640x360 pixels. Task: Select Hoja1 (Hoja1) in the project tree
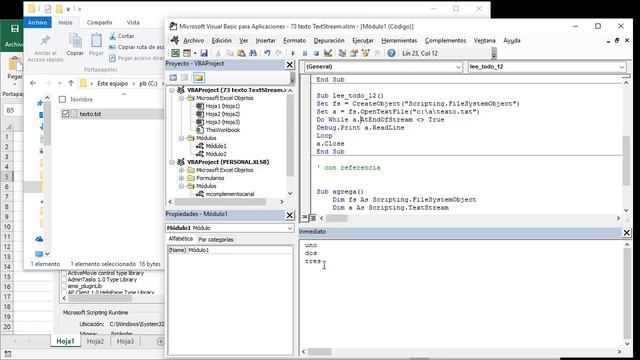click(x=222, y=106)
